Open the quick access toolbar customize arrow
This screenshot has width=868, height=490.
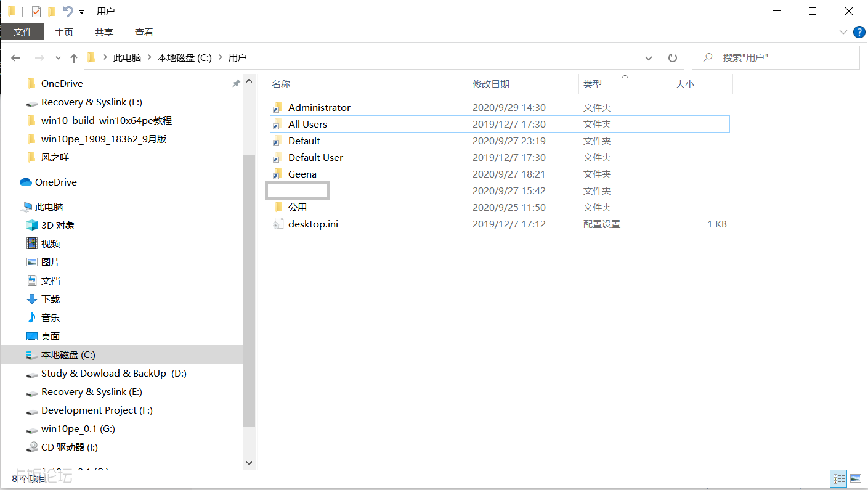(x=81, y=12)
